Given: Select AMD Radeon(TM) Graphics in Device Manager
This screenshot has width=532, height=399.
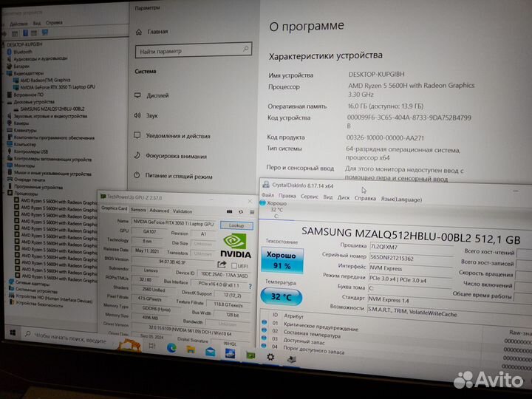Looking at the screenshot, I should [x=41, y=80].
